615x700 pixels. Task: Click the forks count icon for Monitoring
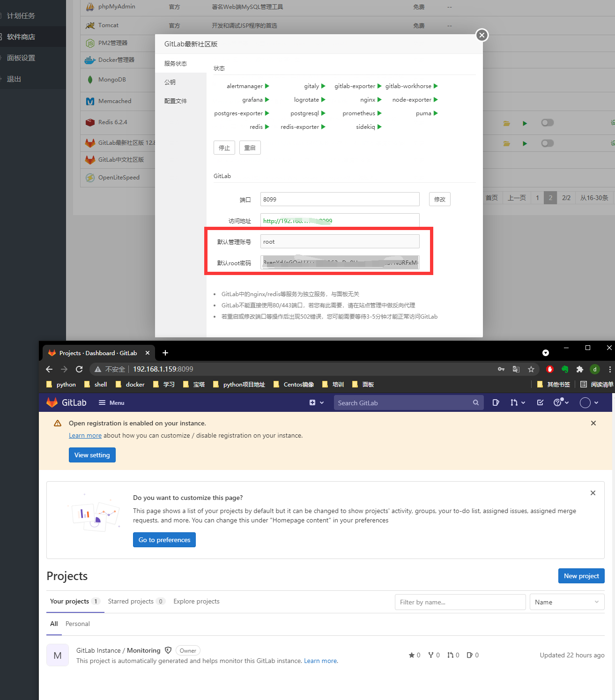pyautogui.click(x=434, y=655)
